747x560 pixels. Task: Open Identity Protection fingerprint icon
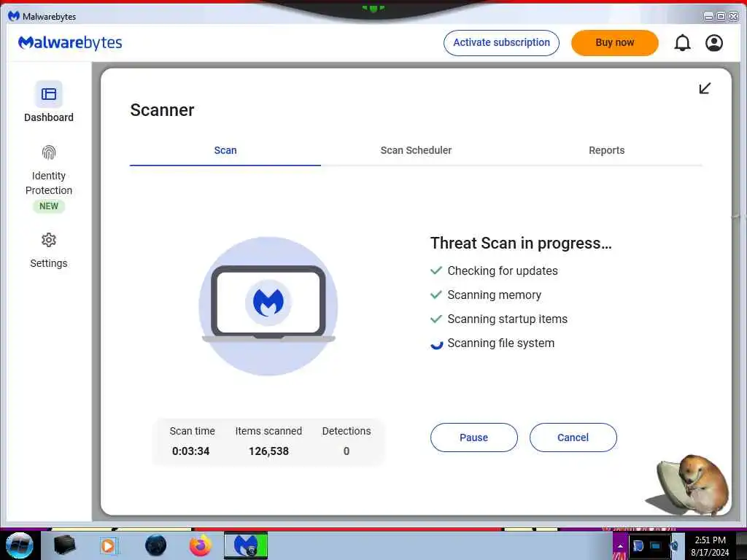(x=49, y=152)
